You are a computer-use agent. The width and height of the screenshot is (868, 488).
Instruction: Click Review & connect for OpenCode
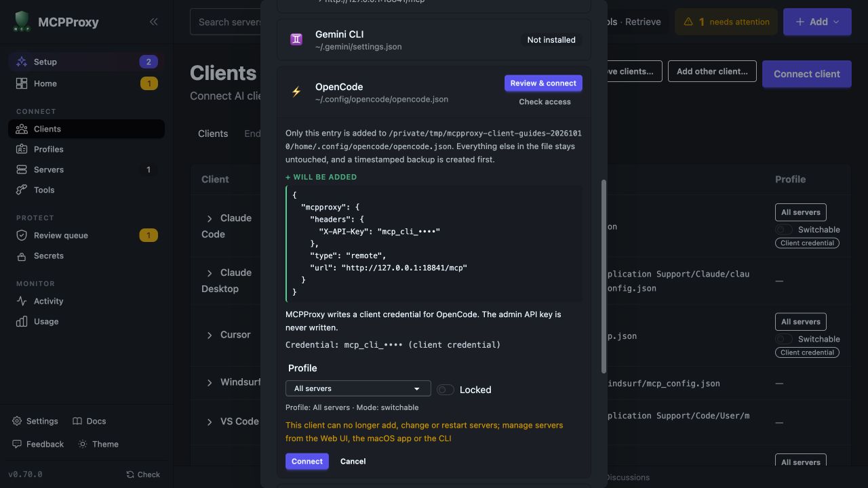pyautogui.click(x=543, y=83)
